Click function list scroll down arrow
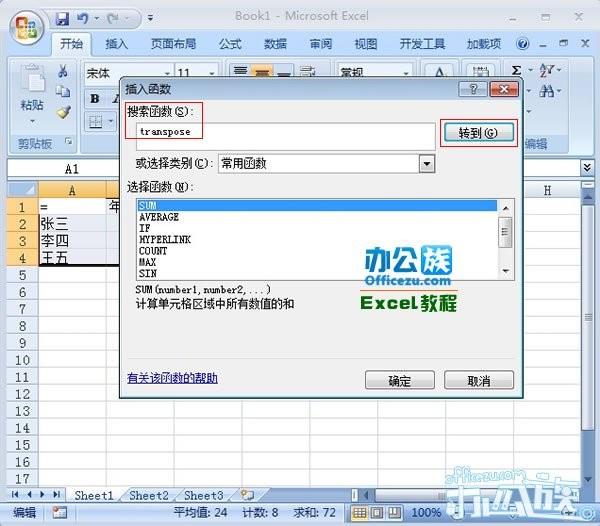Screen dimensions: 600x526 point(506,271)
